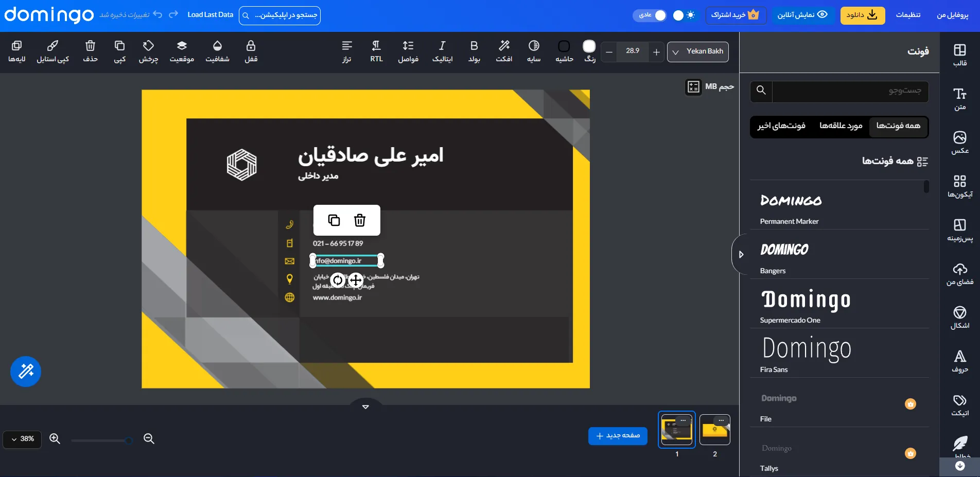The height and width of the screenshot is (477, 980).
Task: Click the file size (حجم MB) icon
Action: coord(693,87)
